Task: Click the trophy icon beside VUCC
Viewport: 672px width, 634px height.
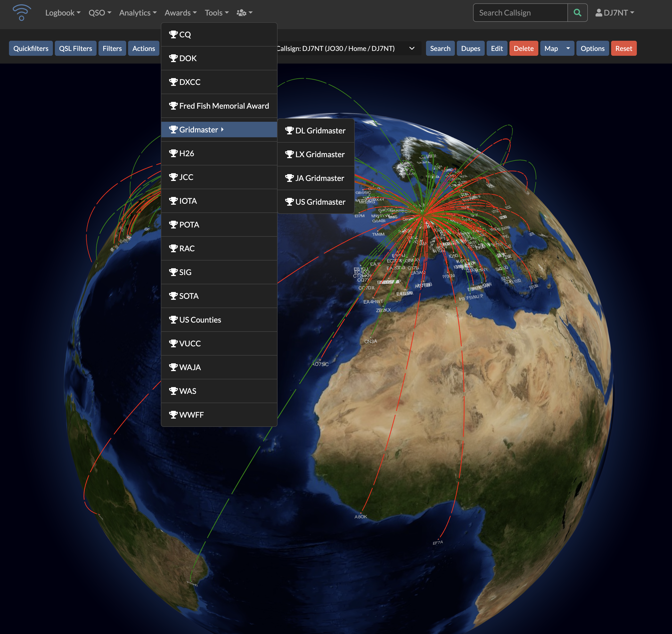Action: coord(173,343)
